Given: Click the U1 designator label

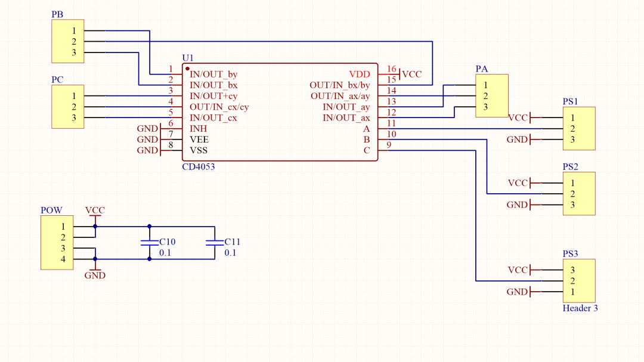Looking at the screenshot, I should (x=188, y=58).
